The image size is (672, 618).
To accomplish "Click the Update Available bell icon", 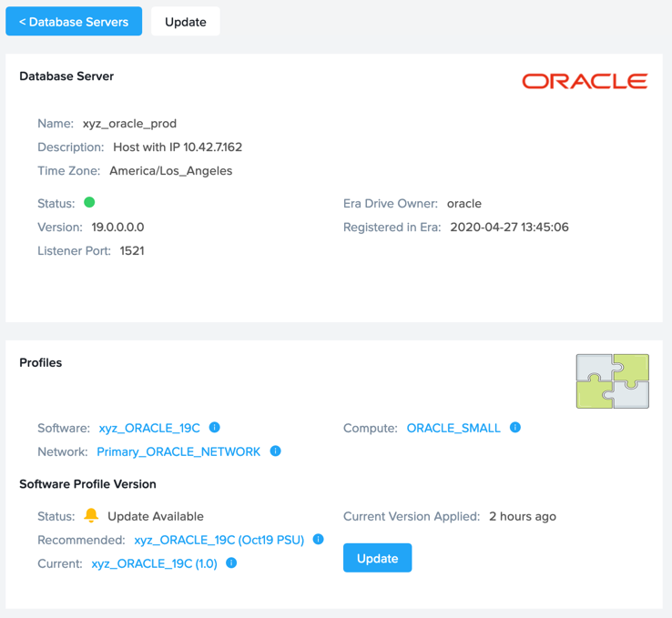I will (x=91, y=515).
